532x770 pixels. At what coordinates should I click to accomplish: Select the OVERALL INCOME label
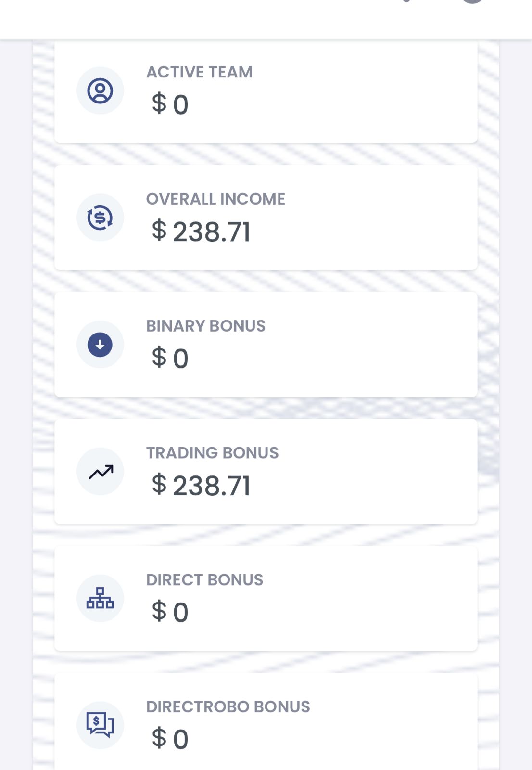(x=215, y=199)
